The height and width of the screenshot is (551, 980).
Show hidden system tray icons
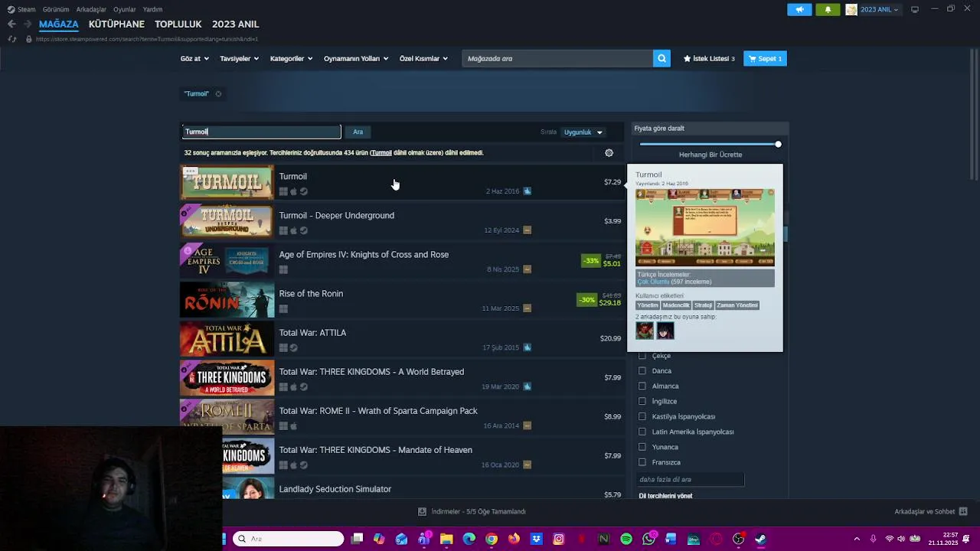pyautogui.click(x=857, y=539)
